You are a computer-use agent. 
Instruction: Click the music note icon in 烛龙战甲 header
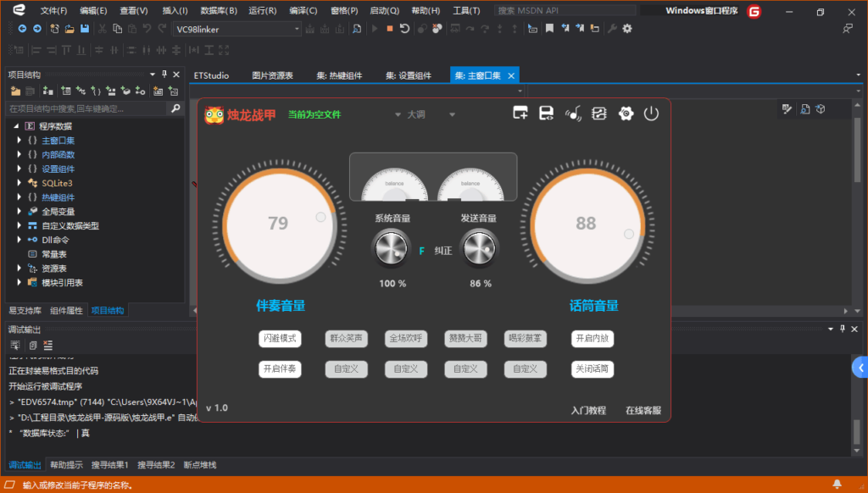click(573, 114)
